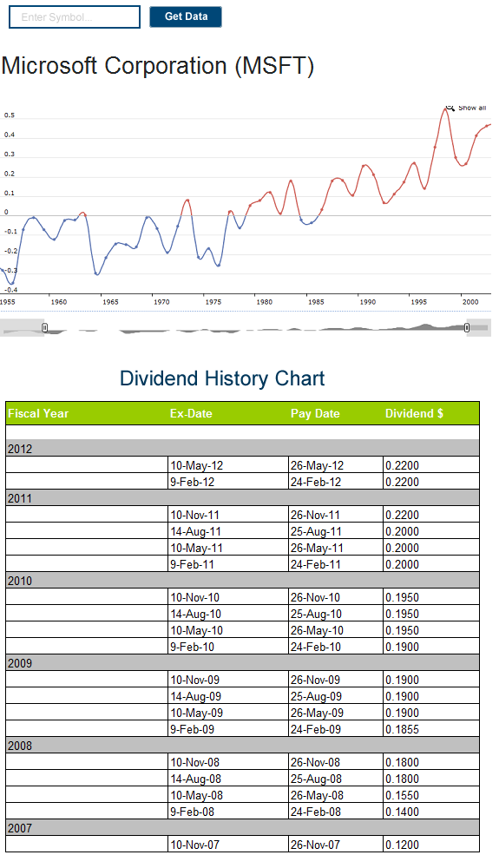Image resolution: width=499 pixels, height=868 pixels.
Task: Click the left range slider handle
Action: click(45, 328)
